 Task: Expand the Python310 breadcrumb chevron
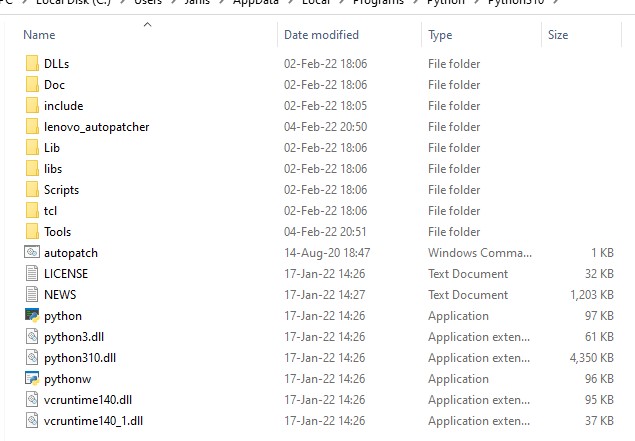coord(557,3)
